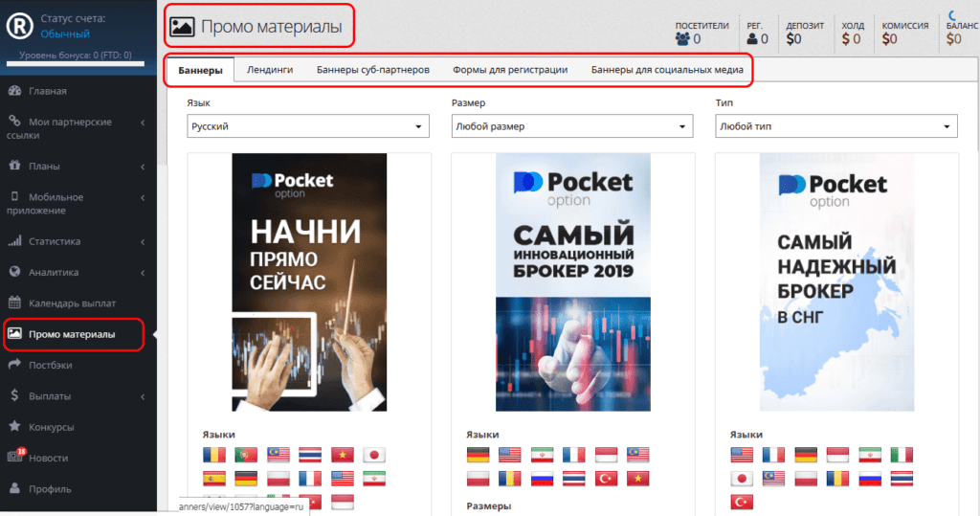980x516 pixels.
Task: Open Новости via the newspaper icon
Action: click(x=14, y=458)
